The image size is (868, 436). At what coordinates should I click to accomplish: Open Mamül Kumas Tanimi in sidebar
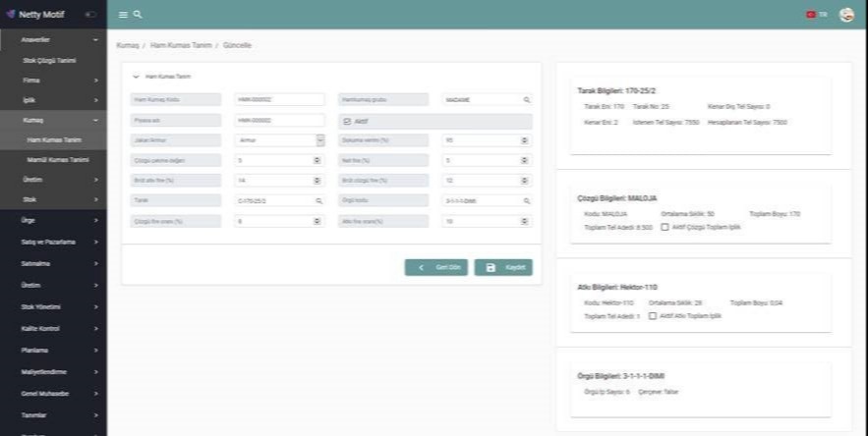pyautogui.click(x=58, y=159)
